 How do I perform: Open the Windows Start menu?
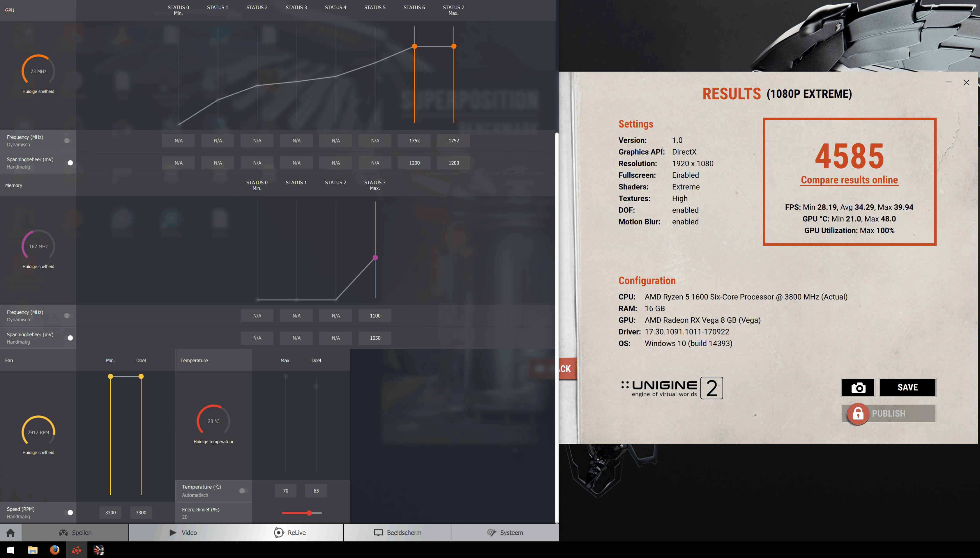coord(10,550)
